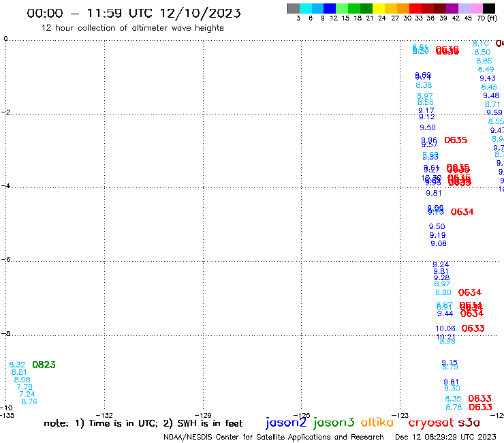This screenshot has width=504, height=443.
Task: Click the gray swatch in the color legend
Action: coord(294,8)
